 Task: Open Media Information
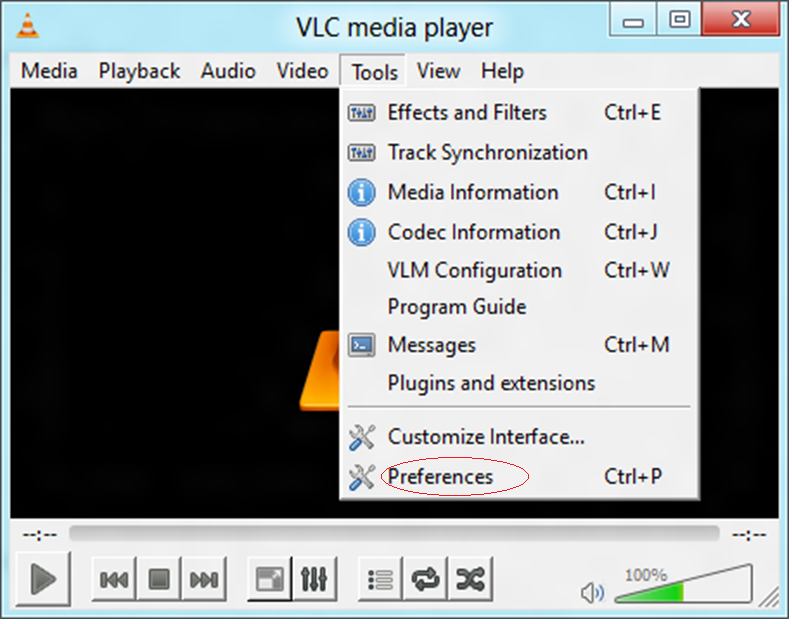(x=519, y=192)
